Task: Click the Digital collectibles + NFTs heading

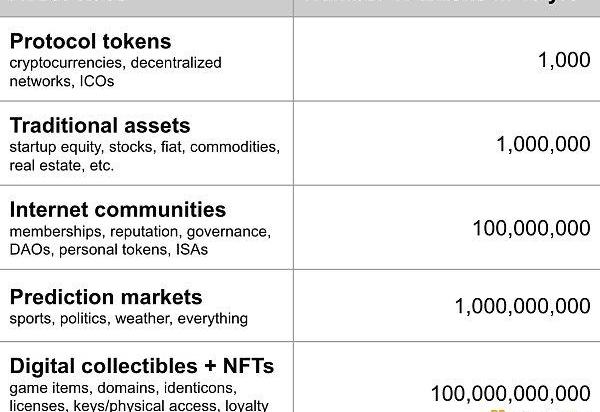Action: 142,365
